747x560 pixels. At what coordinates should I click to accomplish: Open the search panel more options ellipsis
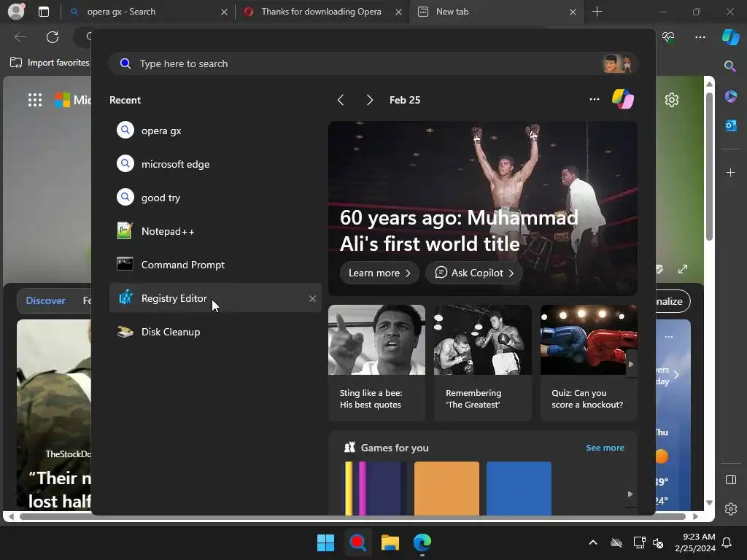tap(594, 99)
